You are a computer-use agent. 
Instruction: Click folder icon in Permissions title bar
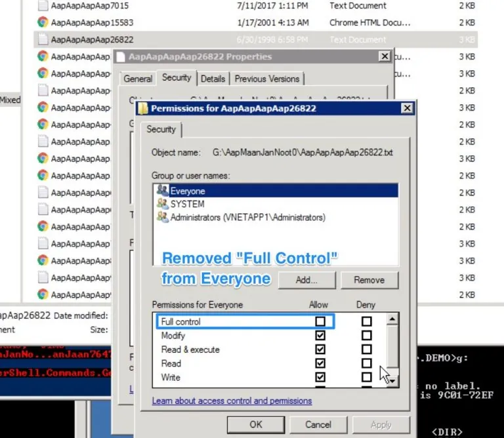tap(143, 108)
